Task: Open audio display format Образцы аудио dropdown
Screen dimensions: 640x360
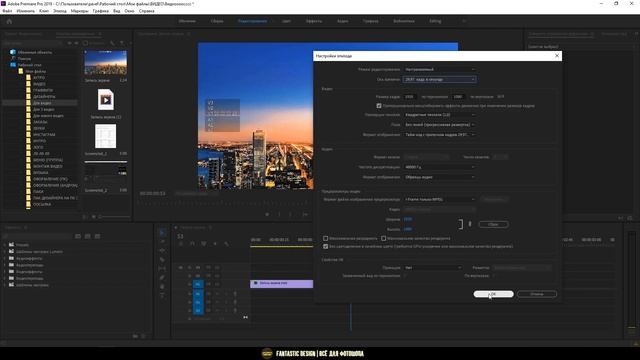Action: point(440,177)
